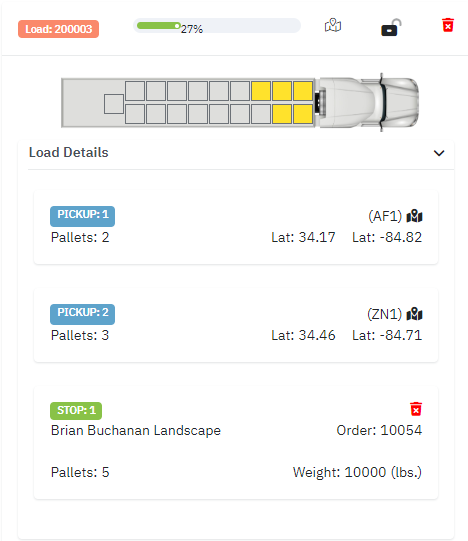
Task: Select the PICKUP: 2 badge
Action: pos(82,314)
